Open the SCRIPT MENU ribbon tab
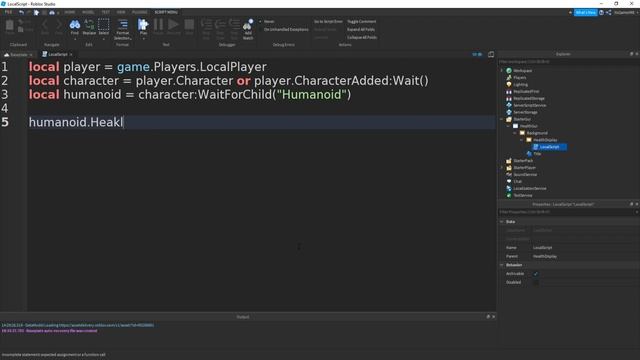The height and width of the screenshot is (360, 640). 166,12
